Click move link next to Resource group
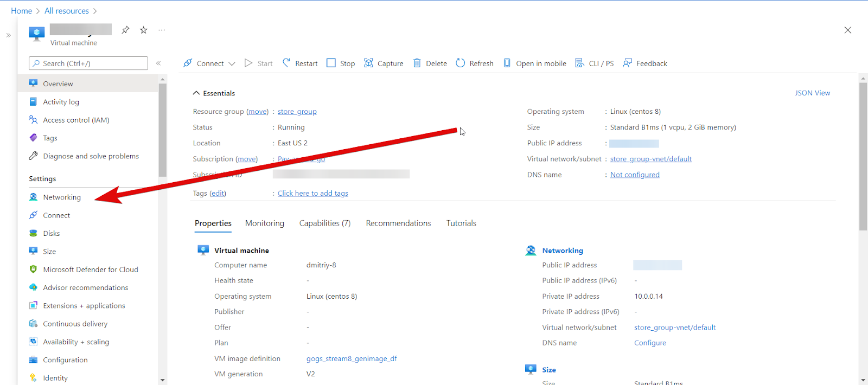Screen dimensions: 868x385 [x=258, y=112]
